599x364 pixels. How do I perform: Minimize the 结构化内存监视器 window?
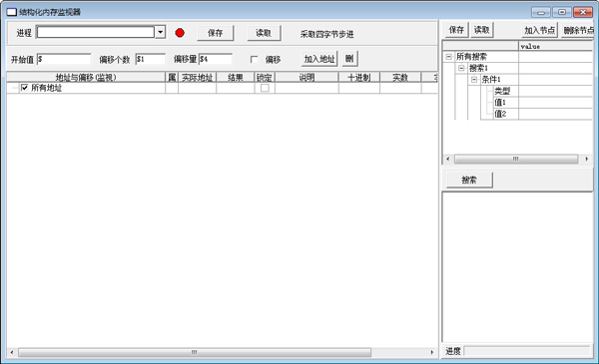(541, 12)
